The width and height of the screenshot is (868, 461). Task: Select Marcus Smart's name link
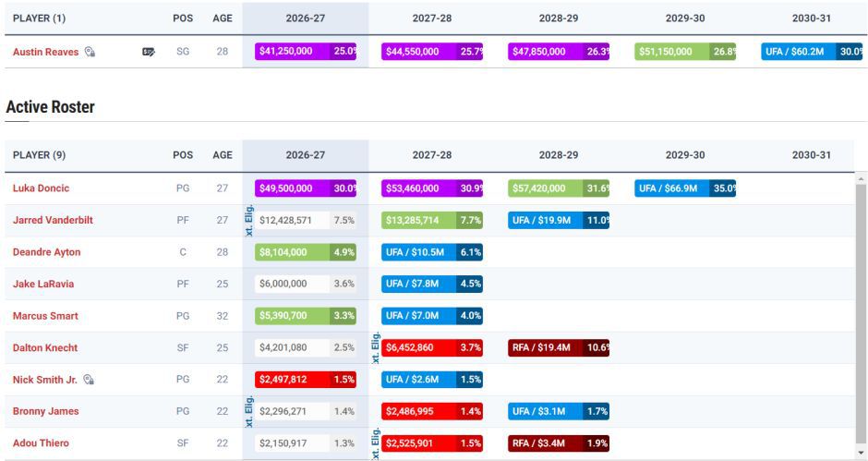click(45, 316)
